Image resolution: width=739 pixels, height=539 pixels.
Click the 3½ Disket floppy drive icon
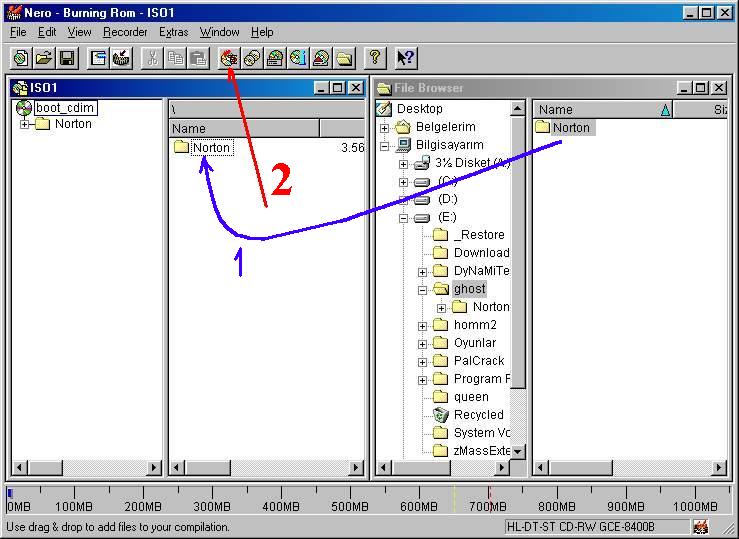click(422, 163)
